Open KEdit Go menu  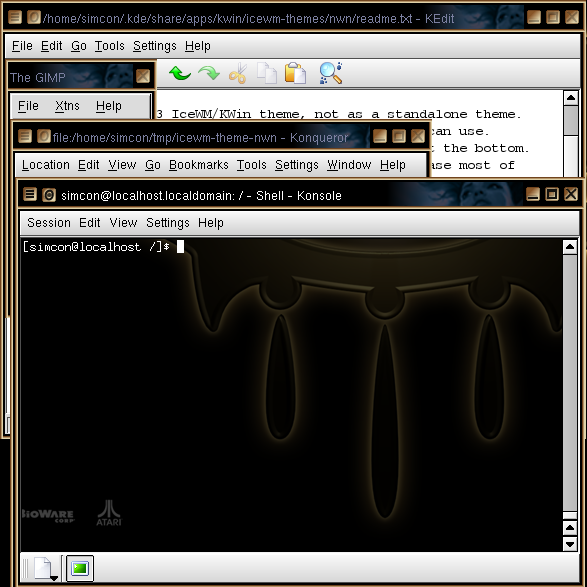79,46
